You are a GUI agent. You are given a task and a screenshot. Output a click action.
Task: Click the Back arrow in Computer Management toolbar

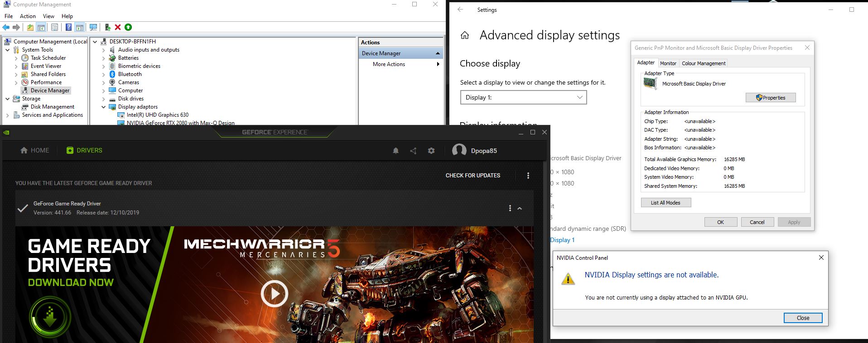point(6,27)
